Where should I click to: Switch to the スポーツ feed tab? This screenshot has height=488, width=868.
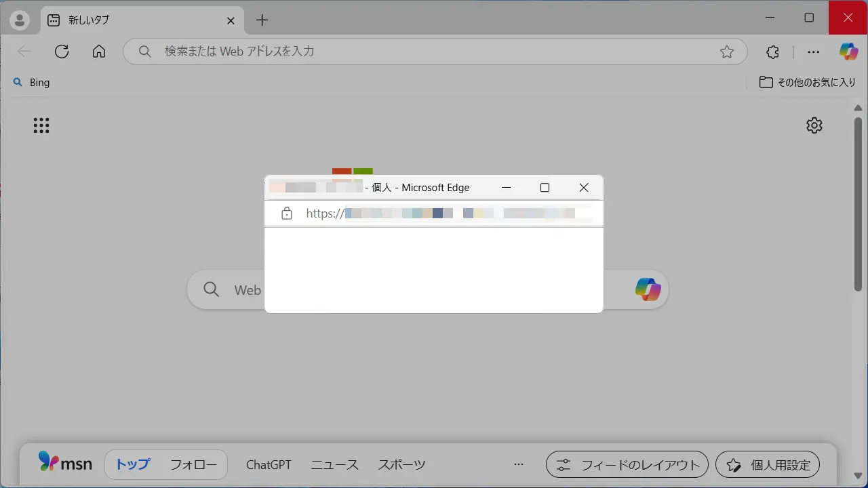click(401, 465)
